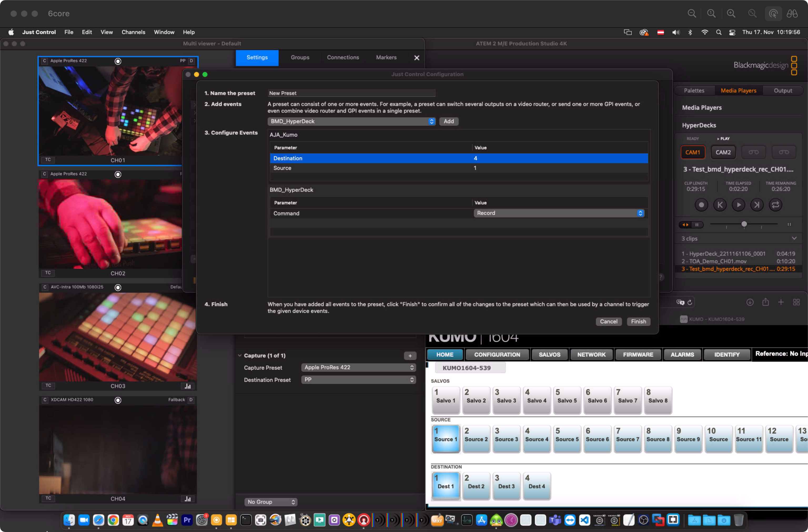808x532 pixels.
Task: Click the Finish button
Action: tap(638, 322)
